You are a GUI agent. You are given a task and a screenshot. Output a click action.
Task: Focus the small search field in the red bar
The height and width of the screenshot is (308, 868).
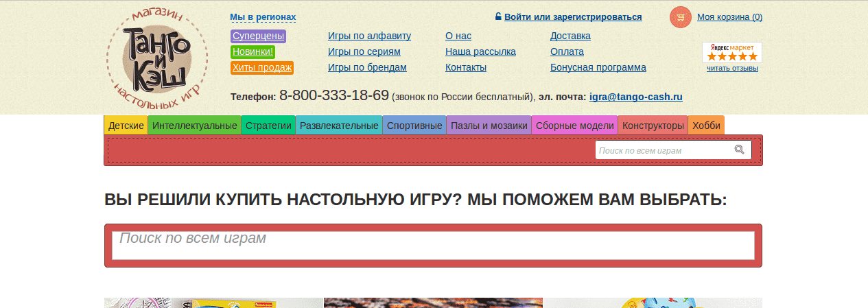[x=673, y=150]
